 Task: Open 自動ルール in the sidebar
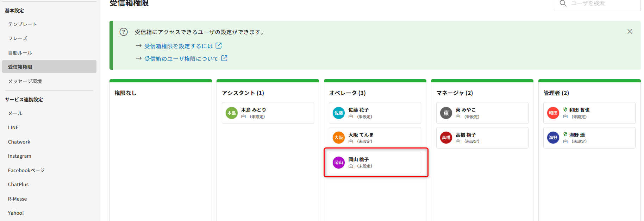(20, 53)
